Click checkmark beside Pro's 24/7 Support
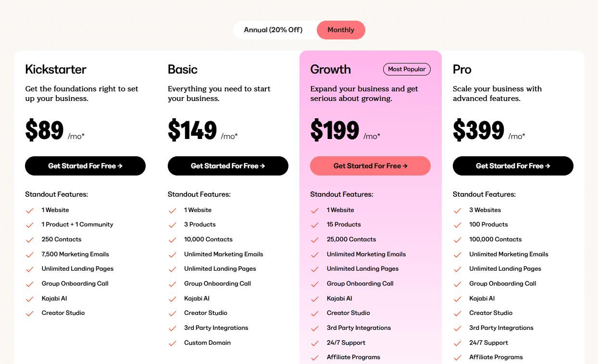This screenshot has width=598, height=364. 458,343
